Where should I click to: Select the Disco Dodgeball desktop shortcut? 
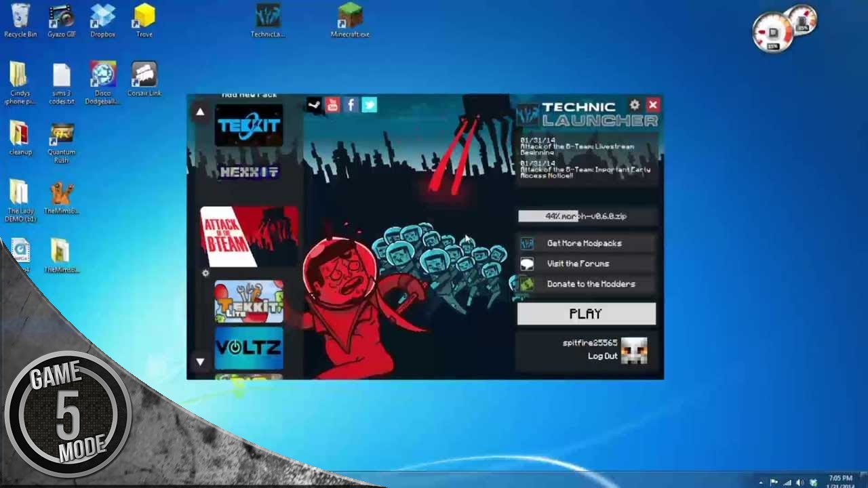103,83
